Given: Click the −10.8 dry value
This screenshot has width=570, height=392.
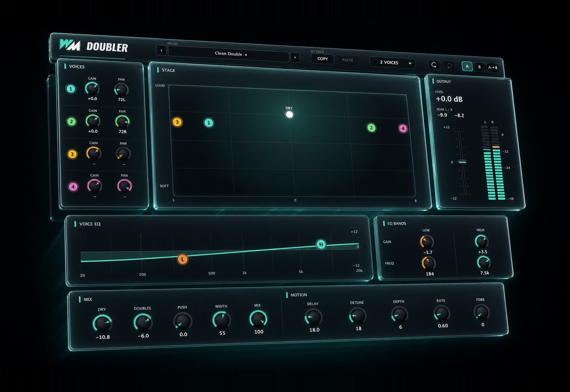Looking at the screenshot, I should click(103, 337).
